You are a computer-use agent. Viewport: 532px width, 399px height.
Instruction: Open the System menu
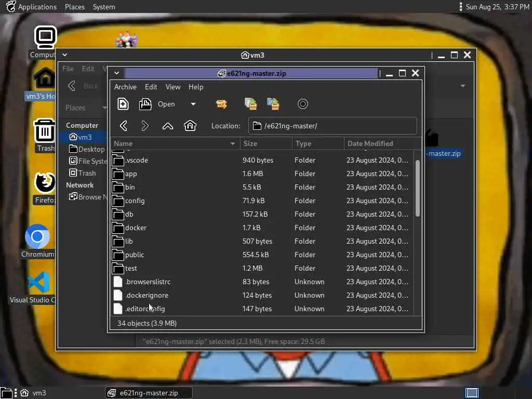tap(104, 7)
